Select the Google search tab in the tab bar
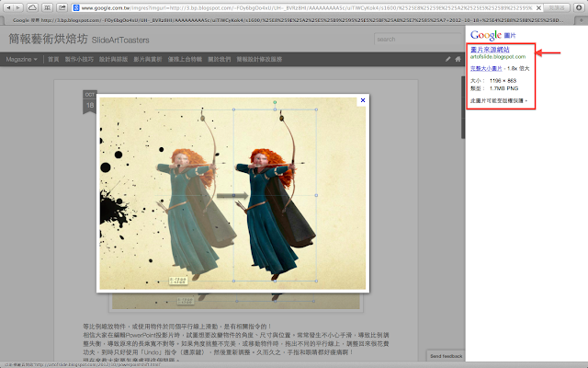The image size is (588, 368). click(288, 20)
